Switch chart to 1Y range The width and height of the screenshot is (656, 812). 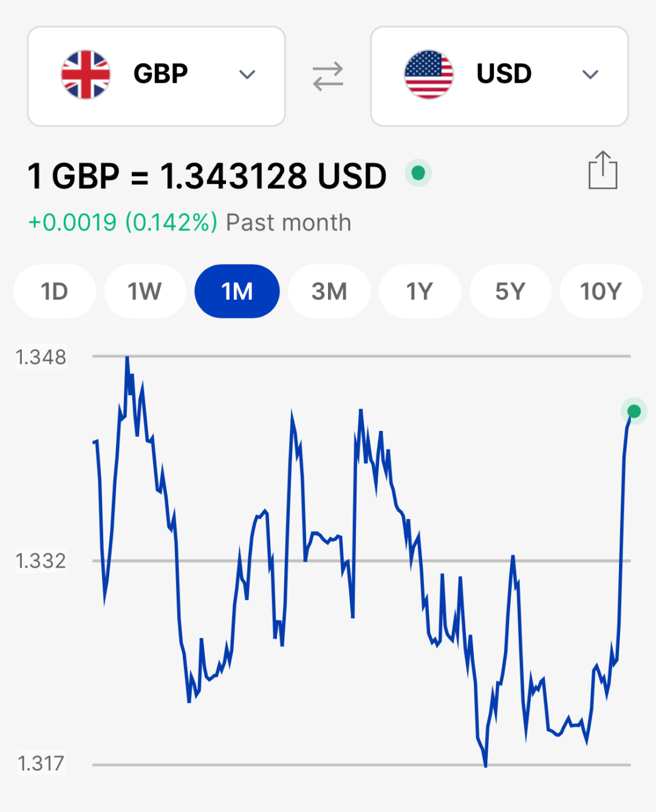tap(420, 291)
